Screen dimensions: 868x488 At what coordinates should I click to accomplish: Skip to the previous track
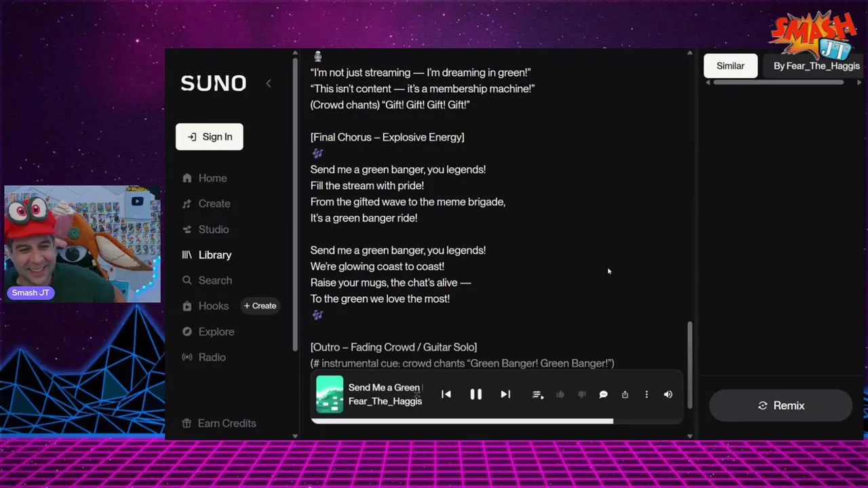point(446,394)
